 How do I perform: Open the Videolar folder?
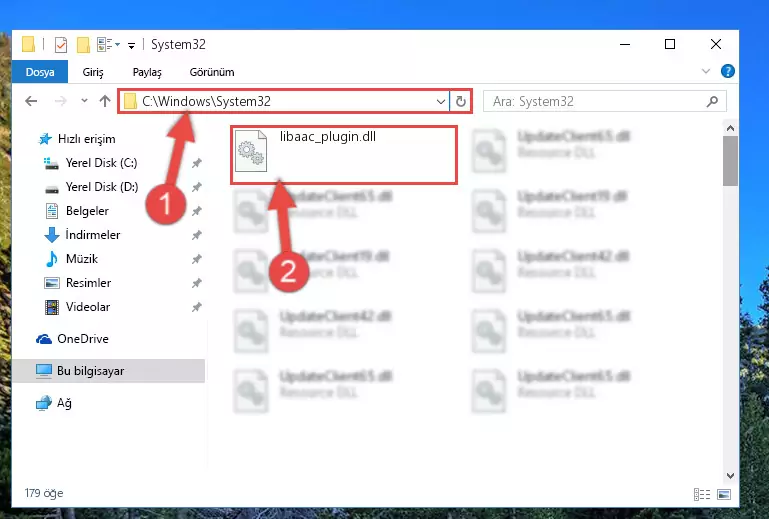tap(88, 307)
